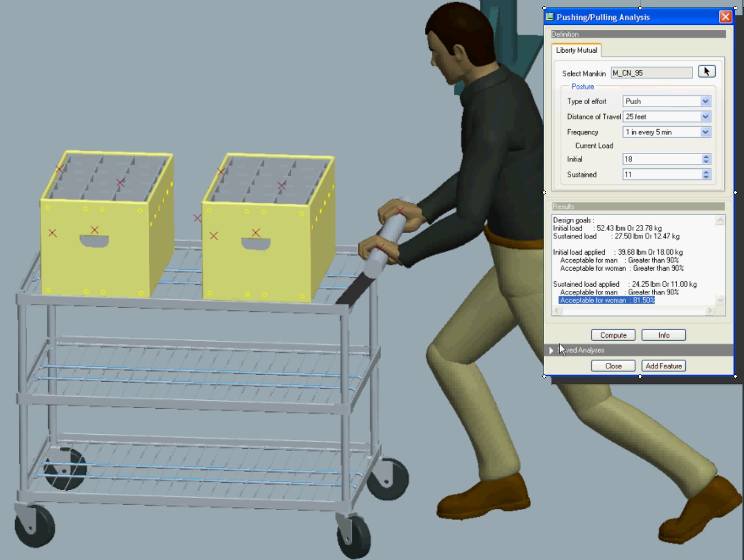Expand the Frequency dropdown list
Image resolution: width=744 pixels, height=560 pixels.
pos(705,132)
